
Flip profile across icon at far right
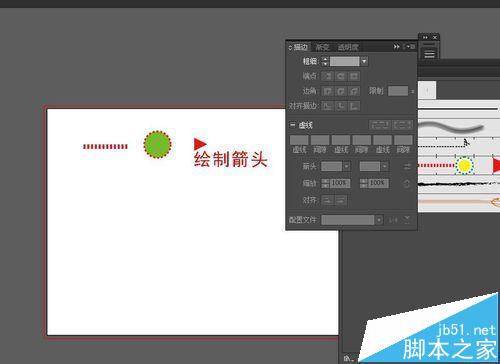pos(407,220)
